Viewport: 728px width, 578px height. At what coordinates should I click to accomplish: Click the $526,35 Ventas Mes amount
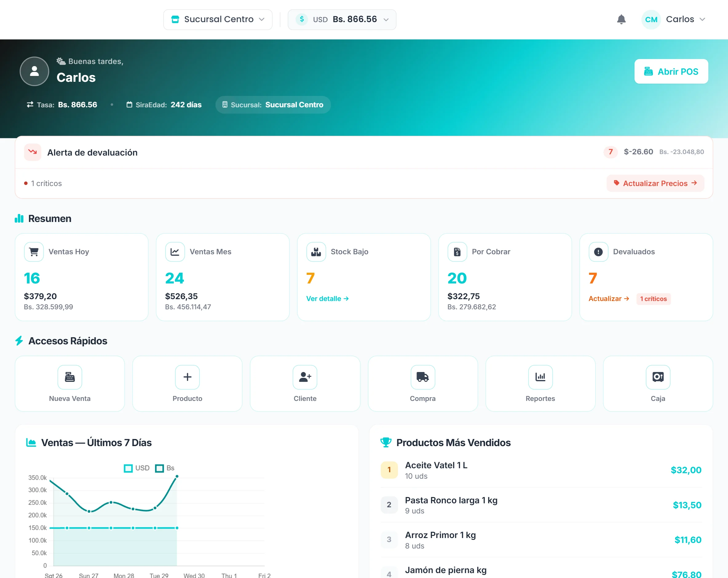(181, 296)
